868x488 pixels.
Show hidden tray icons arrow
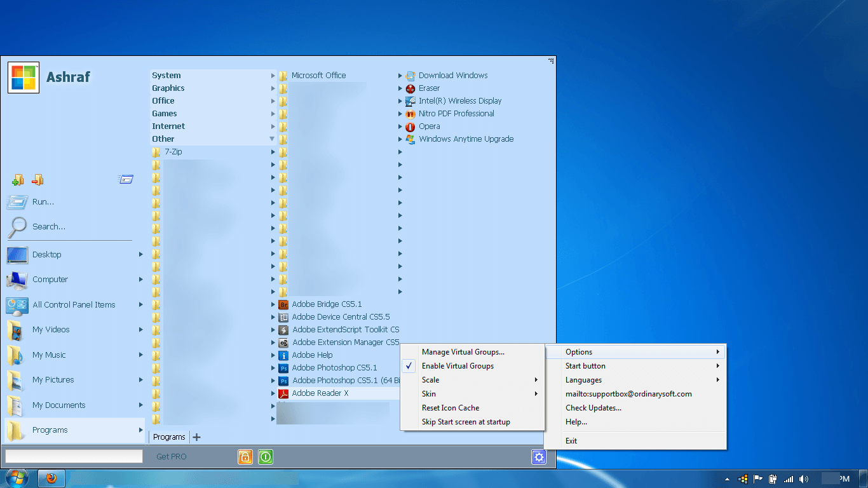pos(727,479)
